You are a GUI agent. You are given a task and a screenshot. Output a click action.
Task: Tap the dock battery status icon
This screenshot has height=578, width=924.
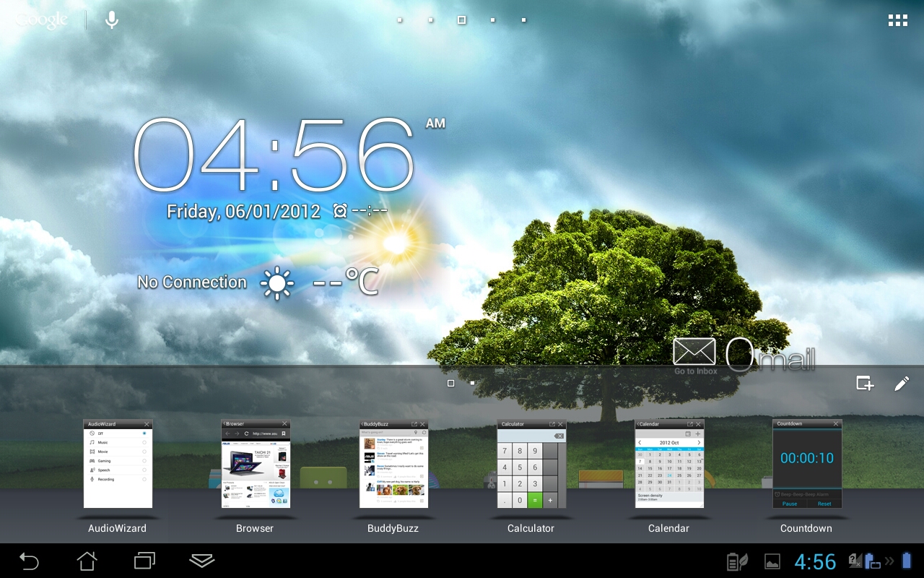click(873, 562)
